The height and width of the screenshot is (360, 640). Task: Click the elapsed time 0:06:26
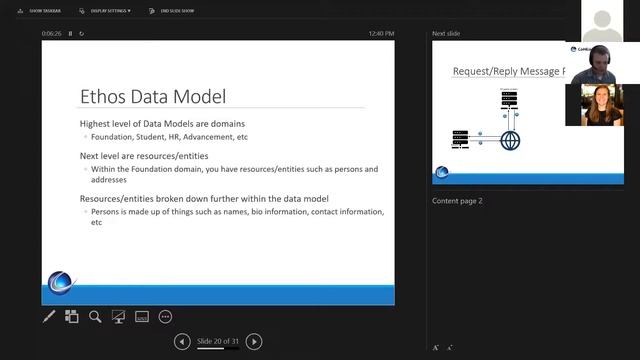[51, 33]
